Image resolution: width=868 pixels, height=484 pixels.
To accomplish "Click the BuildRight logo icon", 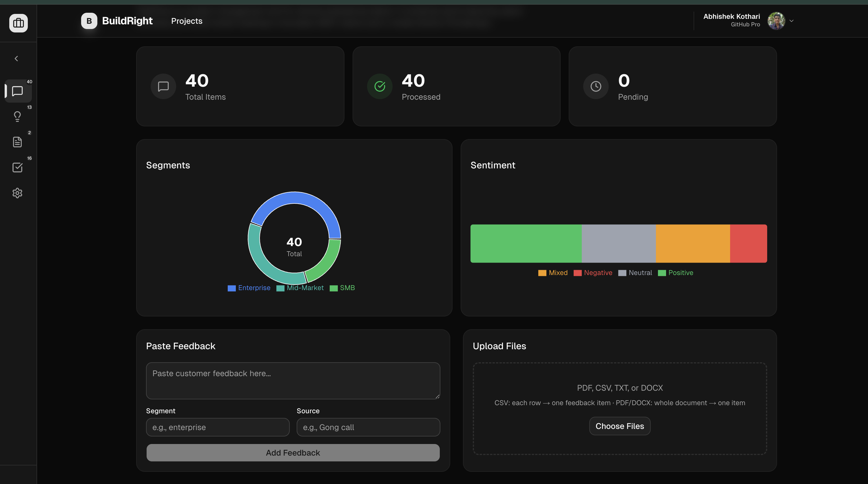I will 89,21.
